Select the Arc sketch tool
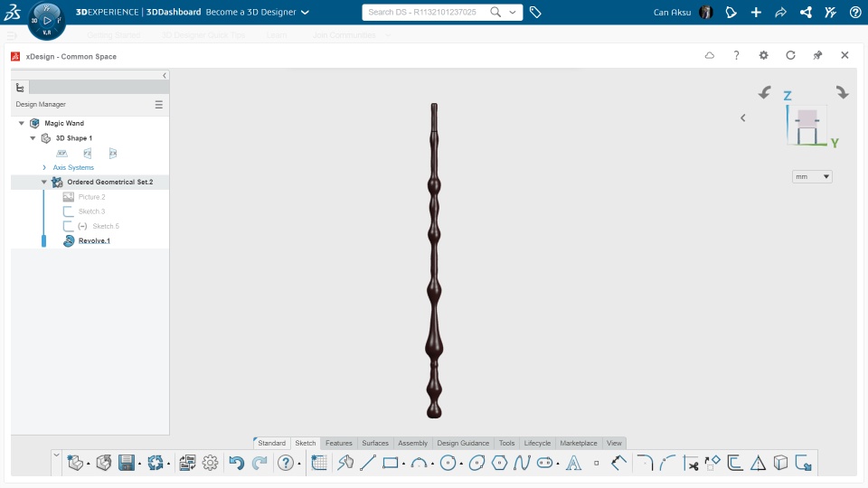 tap(420, 463)
